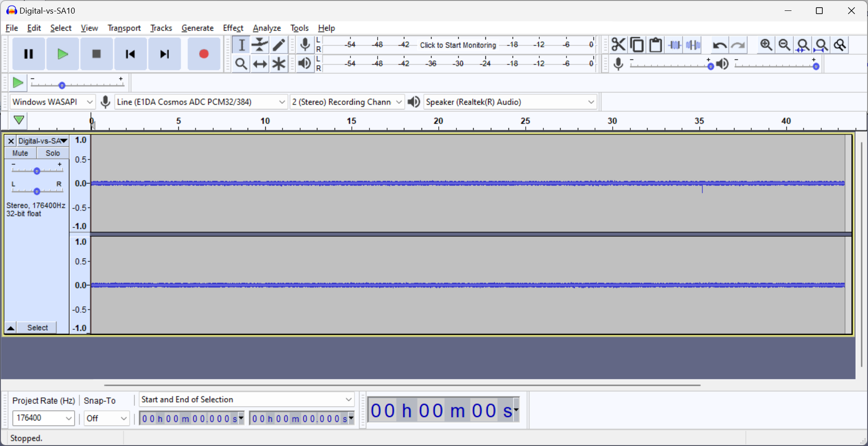Screen dimensions: 868x446
Task: Skip to start of the track
Action: pos(130,54)
